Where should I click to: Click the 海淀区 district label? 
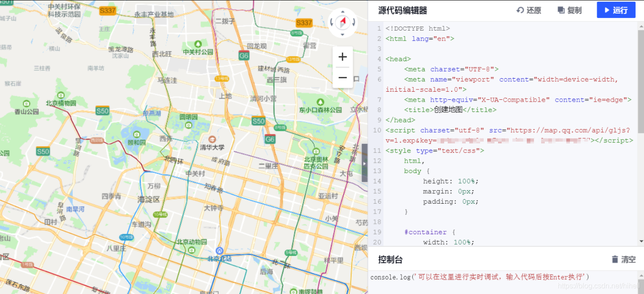(x=149, y=199)
